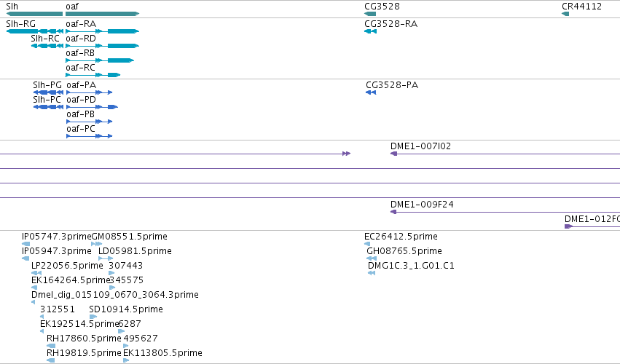Click the EK113805.5prime EST arrow

(x=126, y=360)
